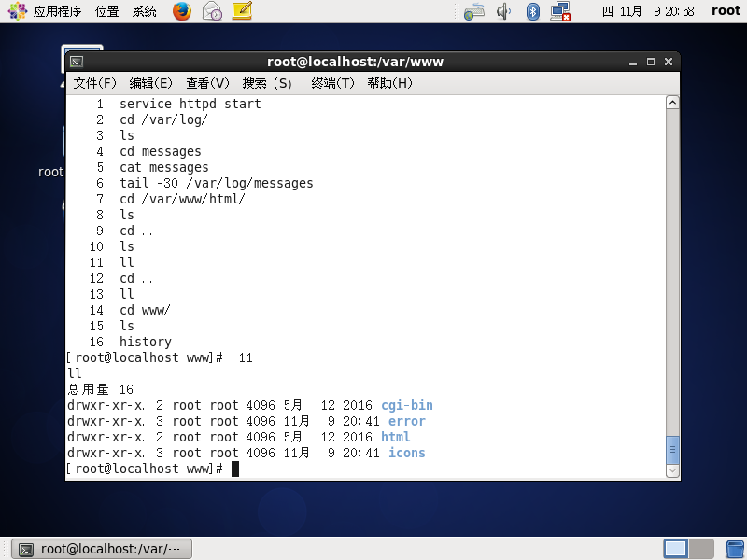Click the volume speaker icon
The image size is (747, 560).
504,11
